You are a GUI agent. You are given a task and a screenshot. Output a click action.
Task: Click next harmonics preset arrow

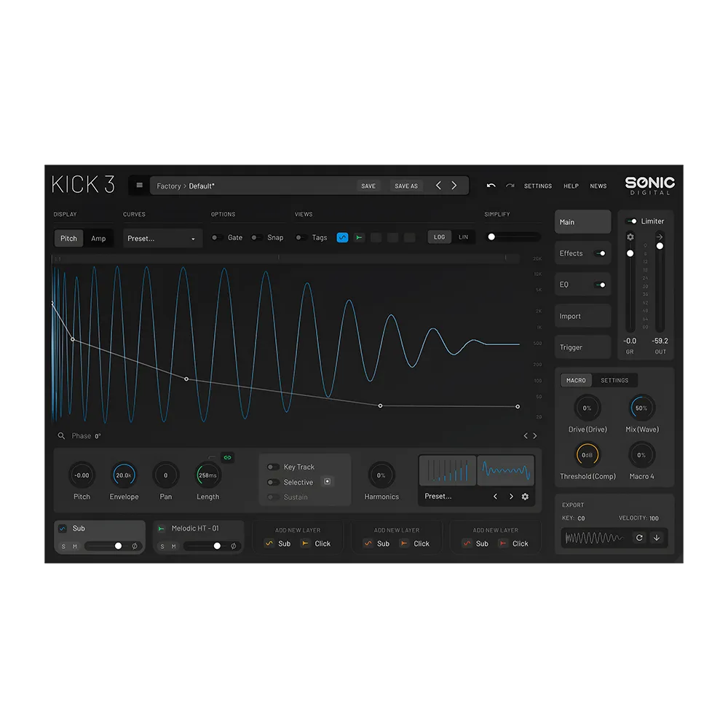pos(511,496)
